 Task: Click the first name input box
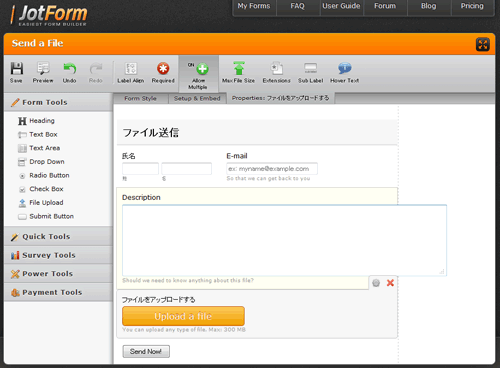click(140, 169)
